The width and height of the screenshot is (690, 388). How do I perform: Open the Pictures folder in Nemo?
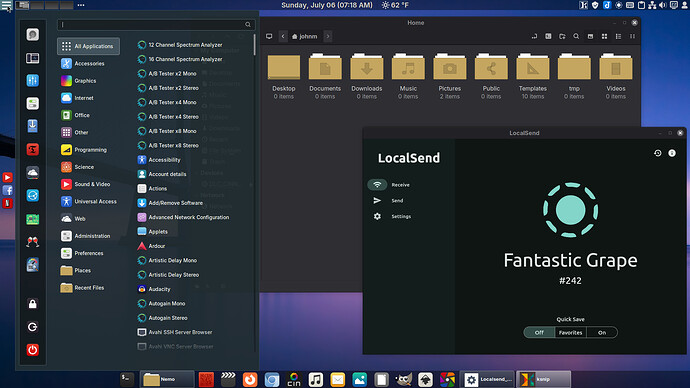449,76
